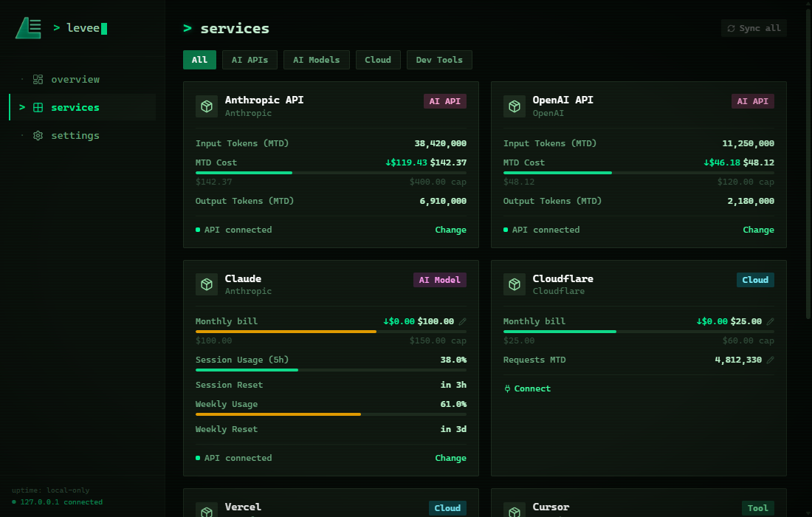The height and width of the screenshot is (517, 812).
Task: Click the 127.0.0.1 connected status dot
Action: (14, 502)
